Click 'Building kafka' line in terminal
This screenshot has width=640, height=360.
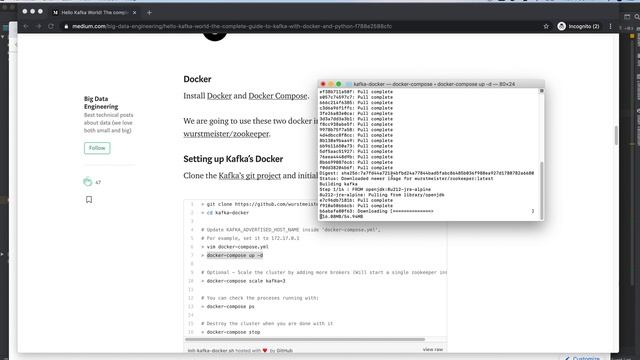(x=339, y=184)
